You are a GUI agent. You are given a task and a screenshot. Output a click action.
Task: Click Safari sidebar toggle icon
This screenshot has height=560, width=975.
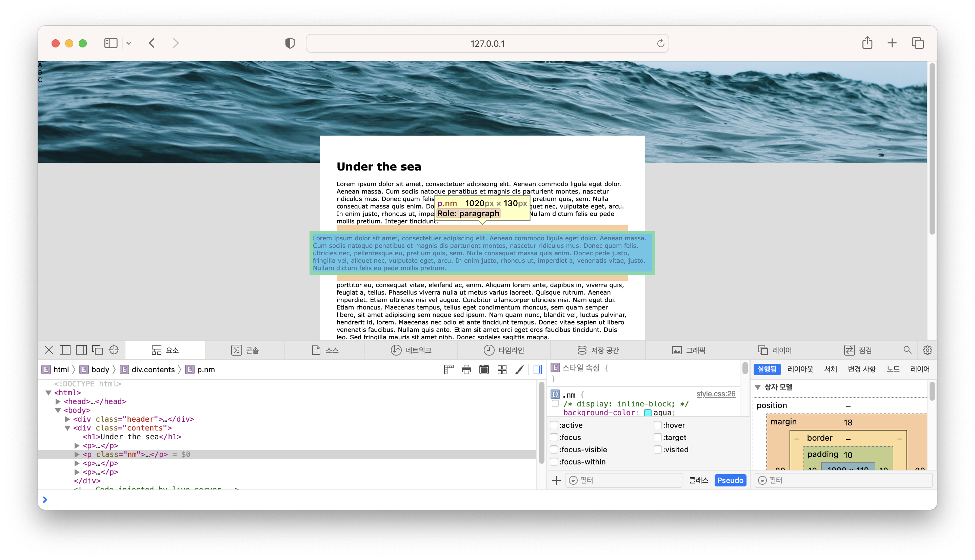pos(111,43)
